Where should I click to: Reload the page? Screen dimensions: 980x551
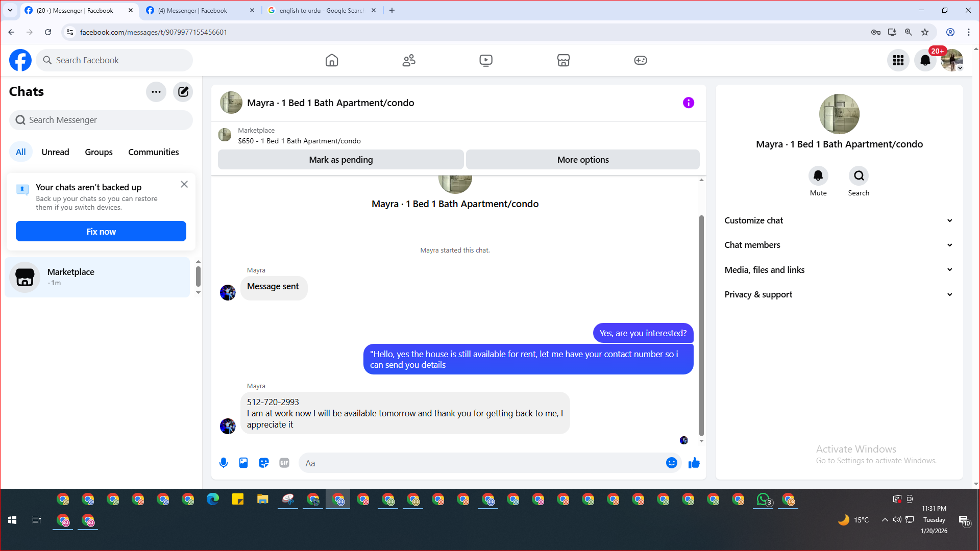pyautogui.click(x=48, y=32)
